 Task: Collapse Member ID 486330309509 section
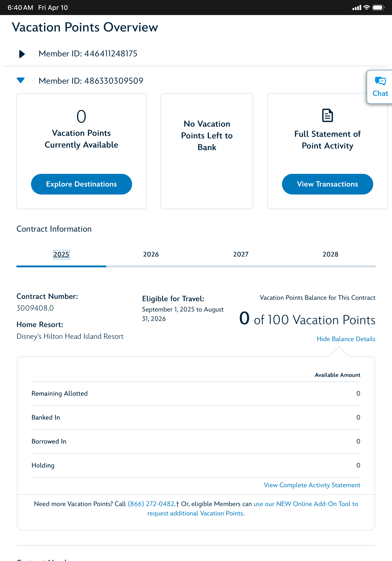[21, 80]
